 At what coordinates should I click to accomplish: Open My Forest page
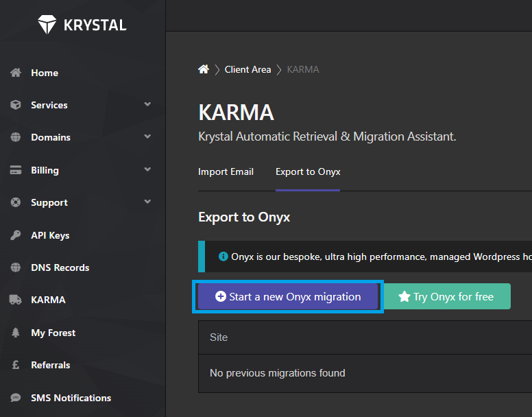[53, 333]
